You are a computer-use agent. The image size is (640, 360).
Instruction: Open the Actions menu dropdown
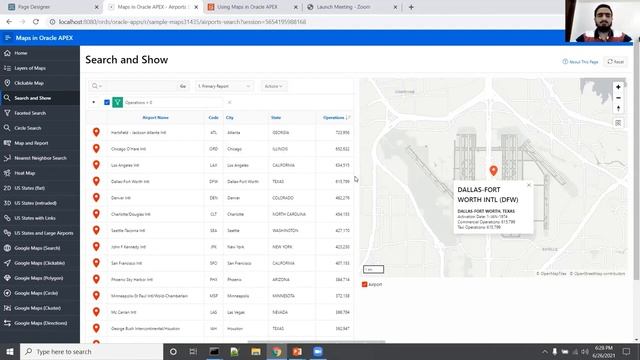coord(273,86)
